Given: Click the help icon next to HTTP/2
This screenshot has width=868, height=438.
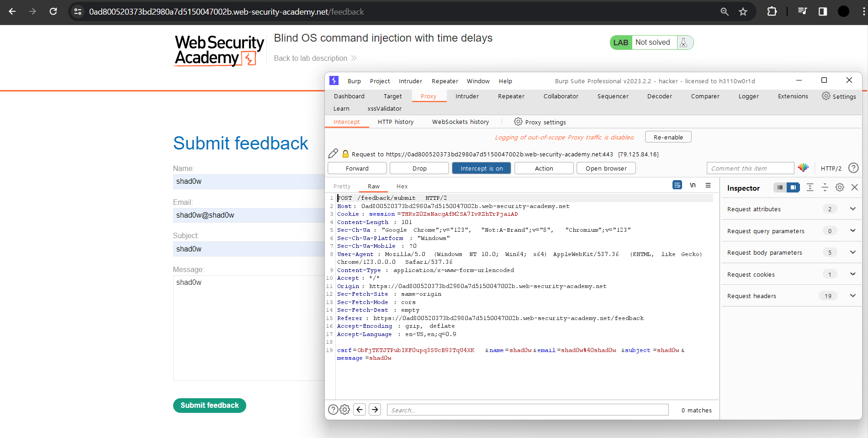Looking at the screenshot, I should [853, 168].
